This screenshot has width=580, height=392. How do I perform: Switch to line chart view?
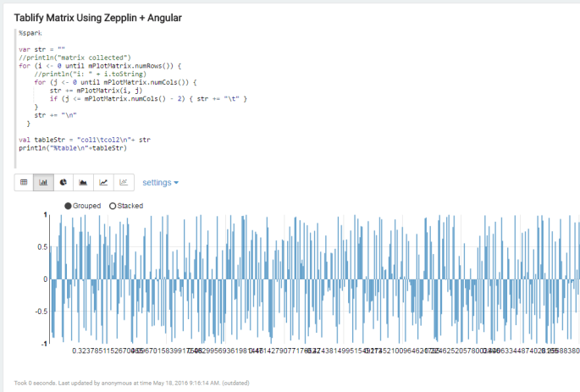(x=103, y=182)
